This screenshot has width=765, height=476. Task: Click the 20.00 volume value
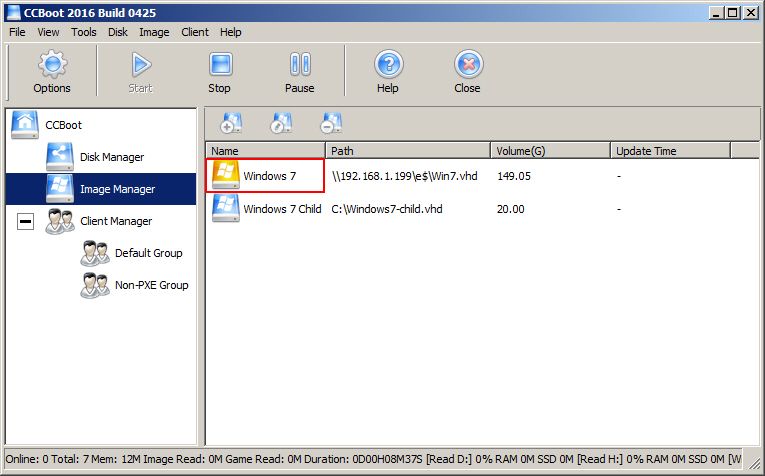pos(511,209)
